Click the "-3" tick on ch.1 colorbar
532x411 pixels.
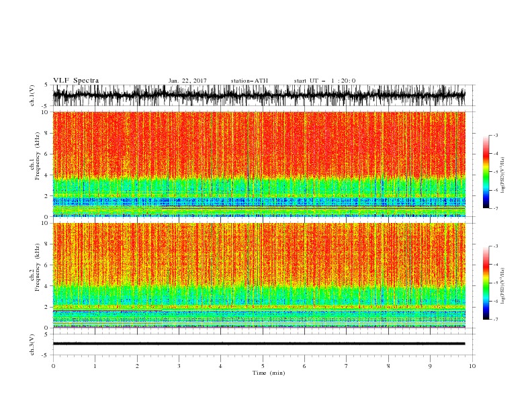coord(496,135)
